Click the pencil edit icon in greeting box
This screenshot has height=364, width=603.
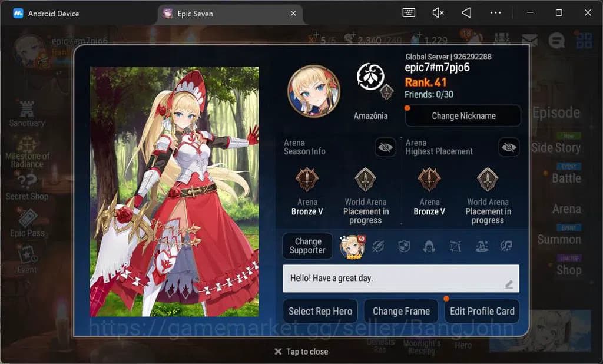[x=509, y=284]
